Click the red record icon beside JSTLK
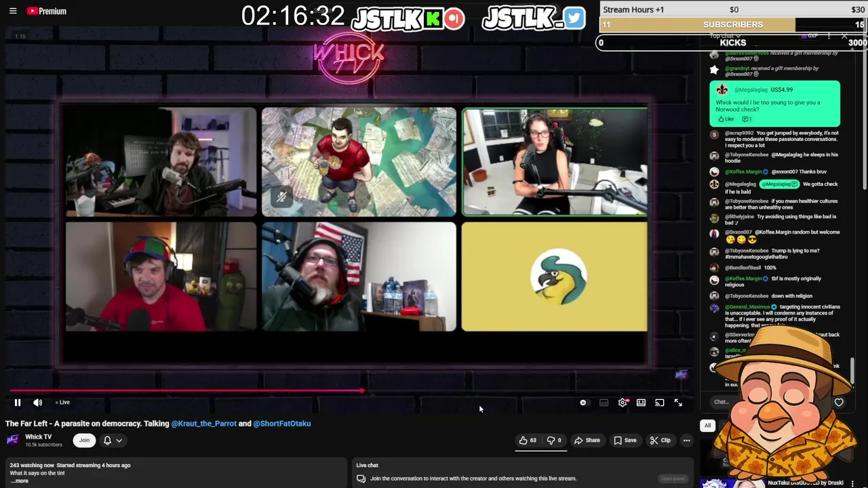Screen dimensions: 868x488 click(x=454, y=19)
